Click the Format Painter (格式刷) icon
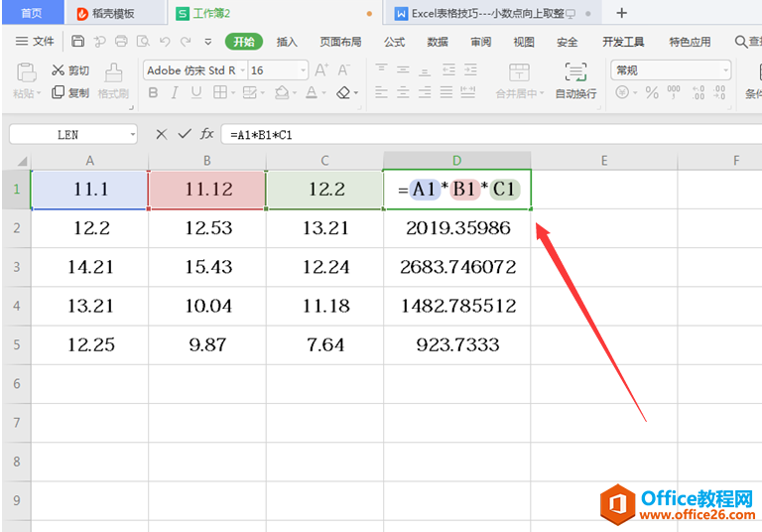Image resolution: width=762 pixels, height=532 pixels. click(113, 72)
